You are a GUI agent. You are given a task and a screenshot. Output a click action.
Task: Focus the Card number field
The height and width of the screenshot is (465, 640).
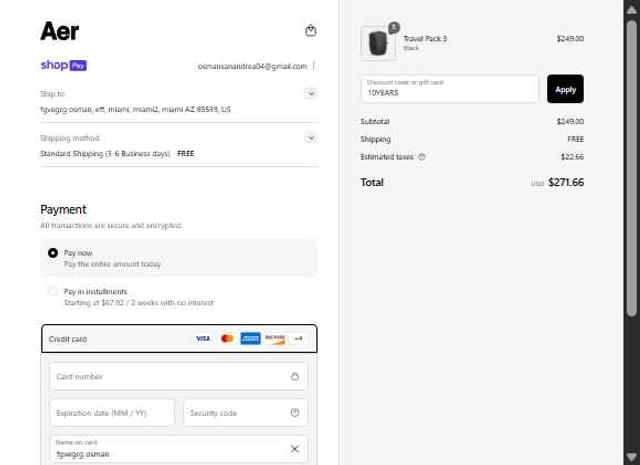tap(179, 376)
